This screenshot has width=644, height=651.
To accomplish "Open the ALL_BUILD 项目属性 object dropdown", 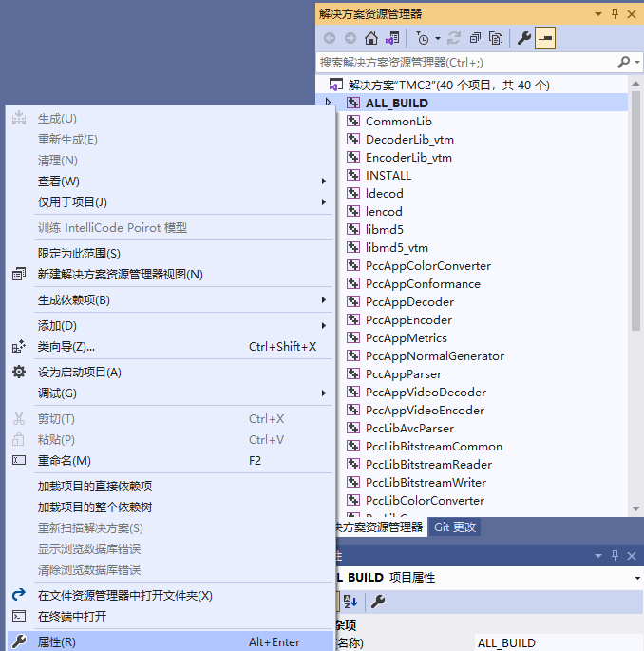I will [637, 579].
